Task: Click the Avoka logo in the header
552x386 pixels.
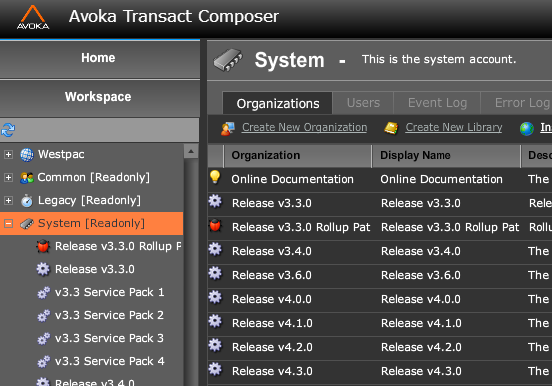Action: (x=33, y=17)
